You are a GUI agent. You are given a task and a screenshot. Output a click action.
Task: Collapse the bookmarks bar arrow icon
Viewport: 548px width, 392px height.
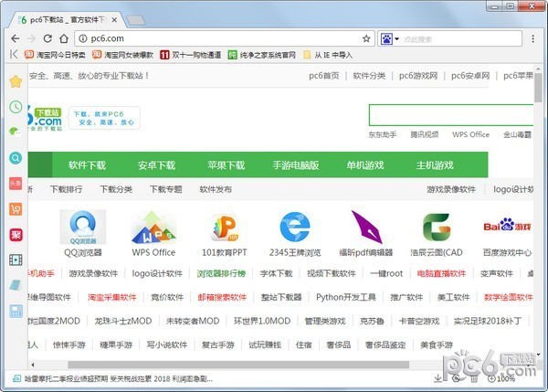[x=14, y=54]
